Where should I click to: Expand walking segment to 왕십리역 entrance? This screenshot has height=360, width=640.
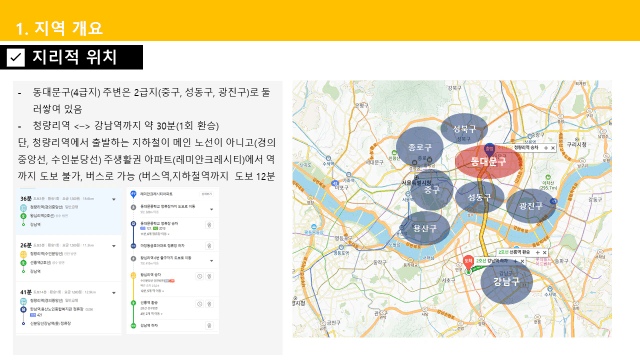coord(211,260)
